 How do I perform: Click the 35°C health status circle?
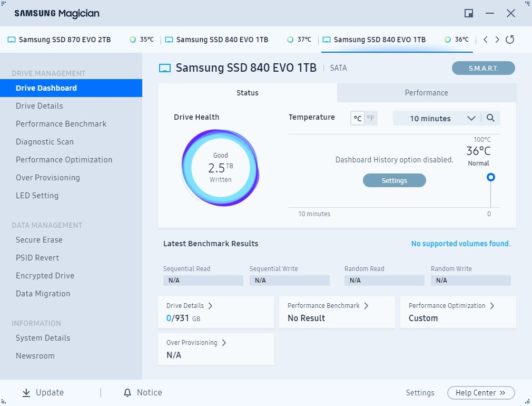pos(133,40)
